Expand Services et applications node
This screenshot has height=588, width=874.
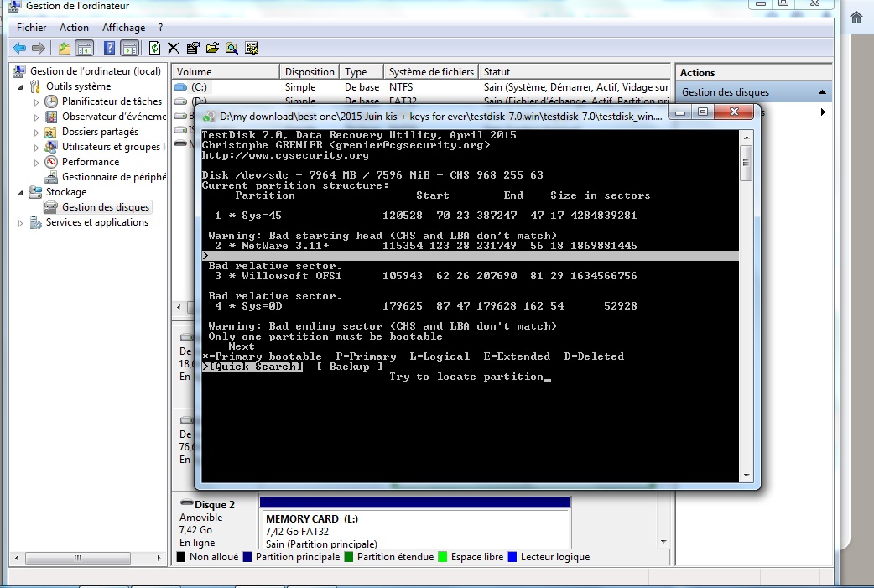tap(21, 223)
